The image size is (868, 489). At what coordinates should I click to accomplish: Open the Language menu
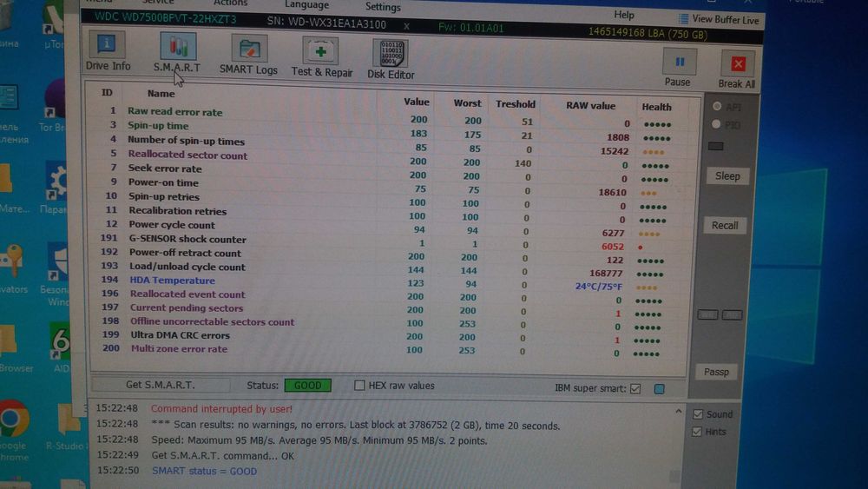pos(306,4)
